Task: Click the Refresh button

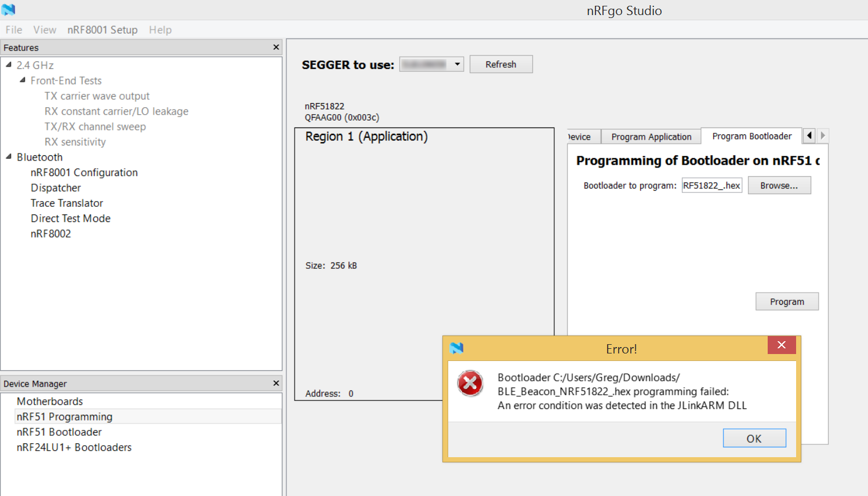Action: (501, 64)
